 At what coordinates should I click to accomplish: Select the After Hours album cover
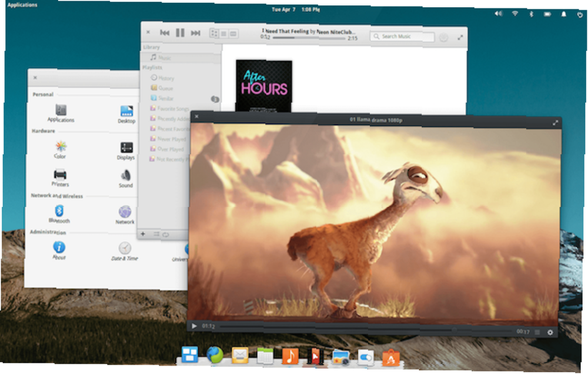click(263, 86)
